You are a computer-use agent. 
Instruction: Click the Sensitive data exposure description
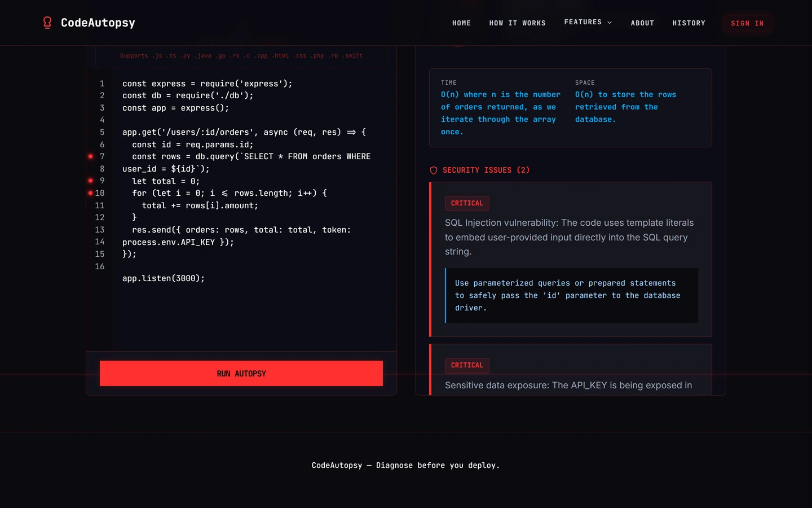point(568,386)
